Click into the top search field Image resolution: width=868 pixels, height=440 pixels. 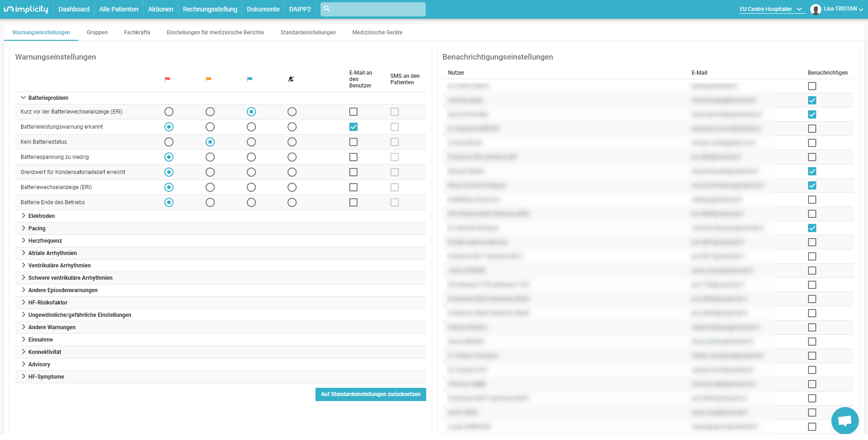pyautogui.click(x=373, y=9)
